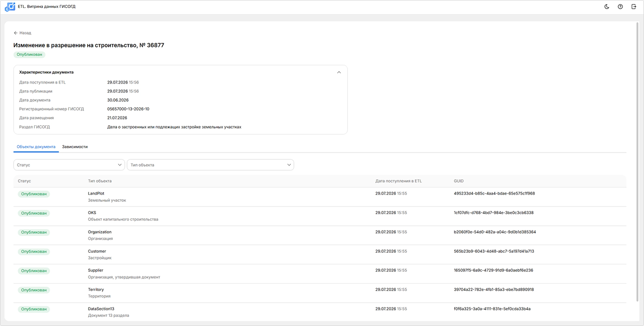Collapse the Характеристики документа panel chevron
The height and width of the screenshot is (326, 644).
pyautogui.click(x=339, y=72)
